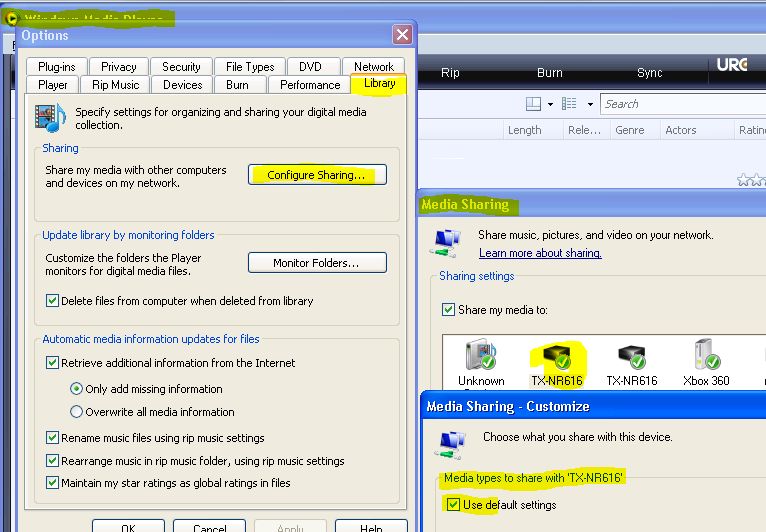Switch to the Privacy tab
The image size is (766, 532).
118,66
